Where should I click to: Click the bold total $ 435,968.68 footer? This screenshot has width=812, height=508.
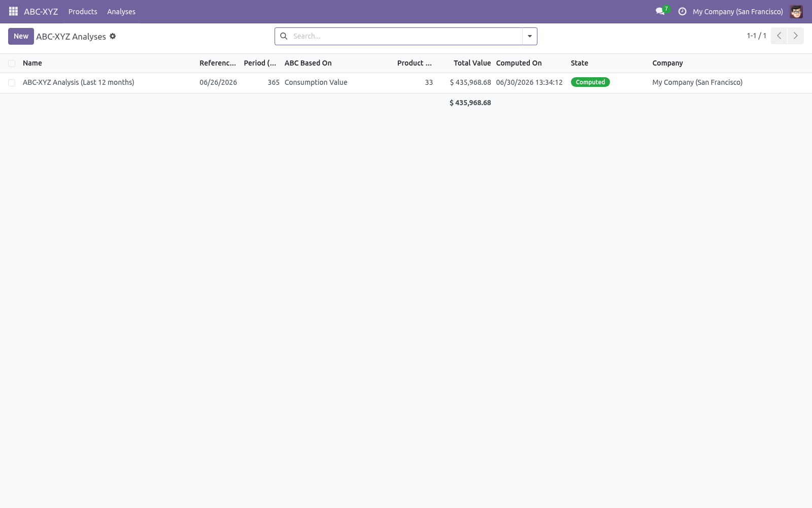[470, 103]
